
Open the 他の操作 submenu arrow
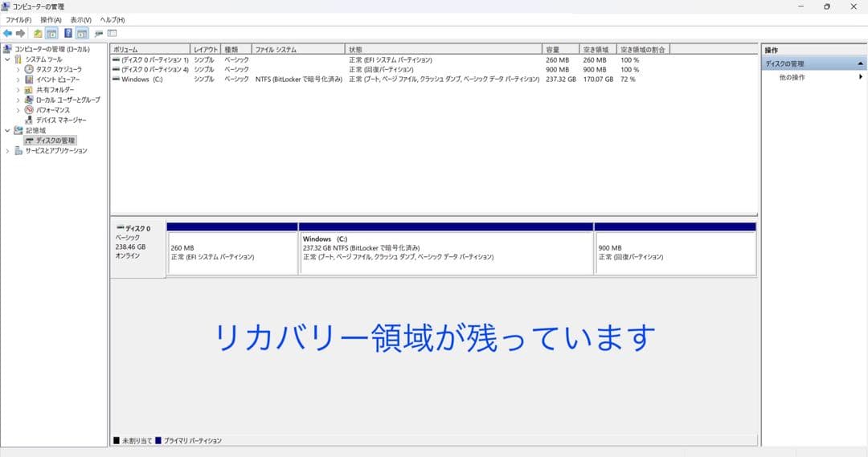861,77
